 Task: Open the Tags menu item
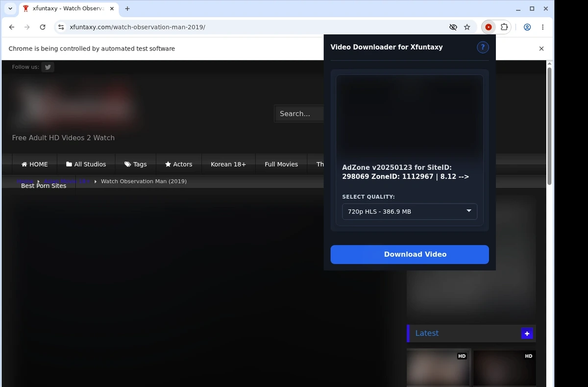[136, 164]
